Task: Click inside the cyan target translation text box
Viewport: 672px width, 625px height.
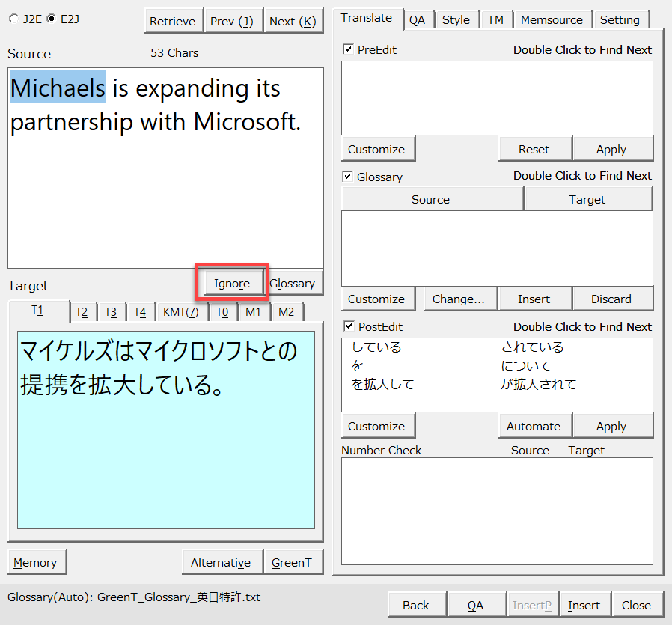Action: click(x=166, y=449)
